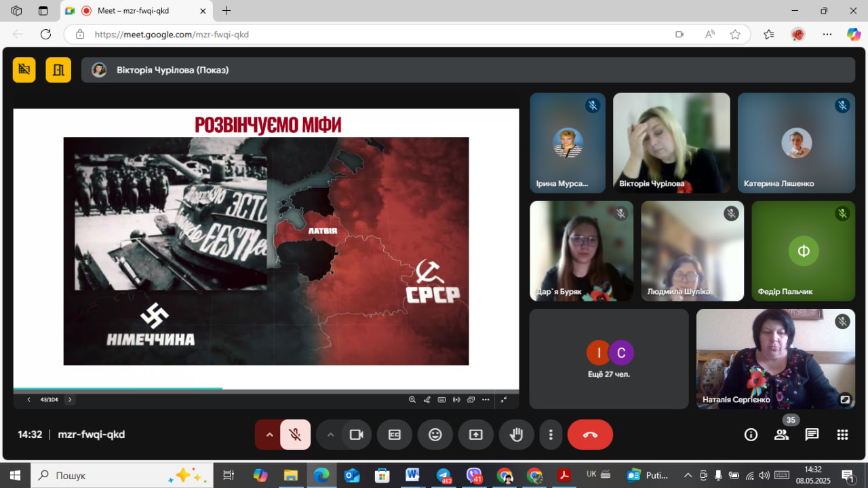
Task: Open more slide options (three dots)
Action: [486, 400]
